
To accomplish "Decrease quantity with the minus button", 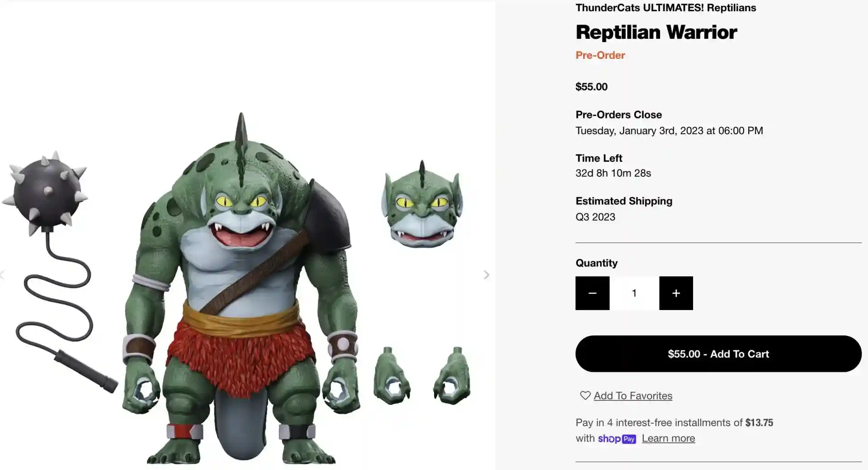I will click(x=592, y=293).
